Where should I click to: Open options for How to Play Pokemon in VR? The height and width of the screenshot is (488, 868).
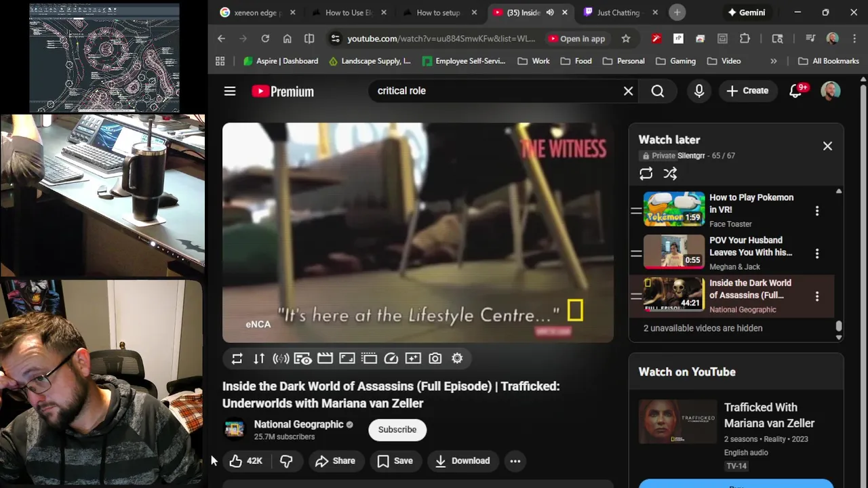coord(817,211)
